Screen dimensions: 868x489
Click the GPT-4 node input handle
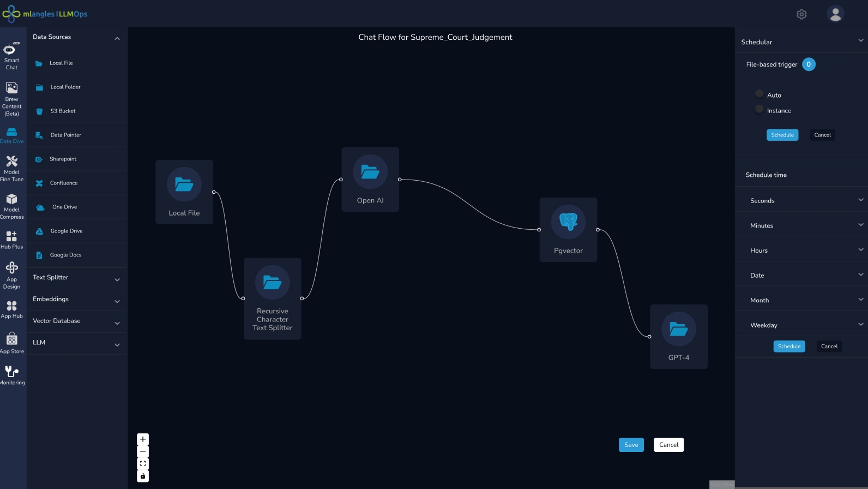pyautogui.click(x=649, y=337)
